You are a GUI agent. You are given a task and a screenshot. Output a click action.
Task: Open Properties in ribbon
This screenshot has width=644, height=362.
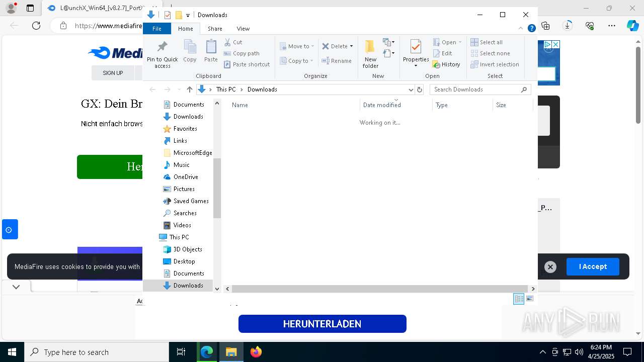point(416,54)
